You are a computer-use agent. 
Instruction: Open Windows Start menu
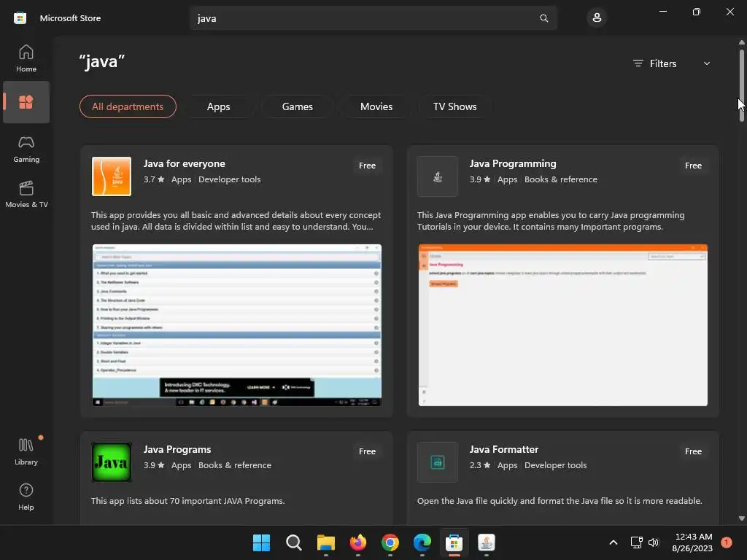pos(261,542)
